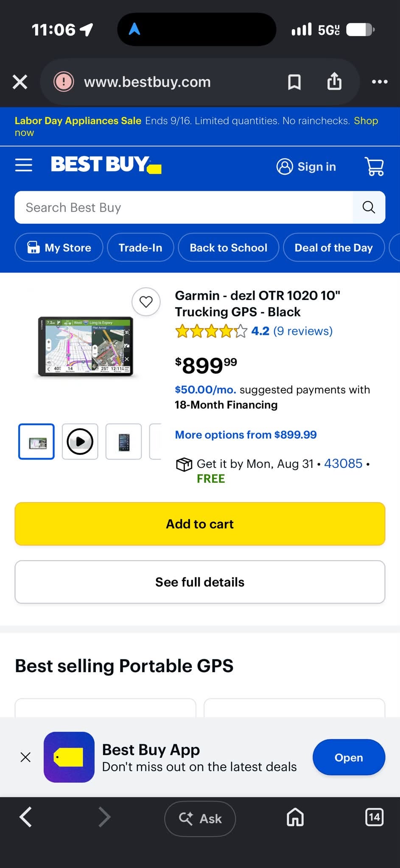The width and height of the screenshot is (400, 868).
Task: Open the 14 tabs switcher
Action: pos(374,817)
